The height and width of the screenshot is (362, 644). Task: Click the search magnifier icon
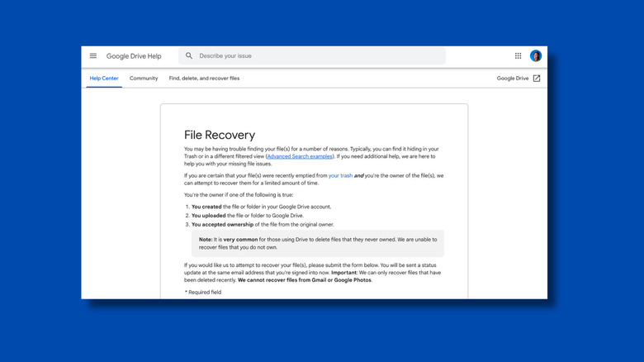(189, 56)
